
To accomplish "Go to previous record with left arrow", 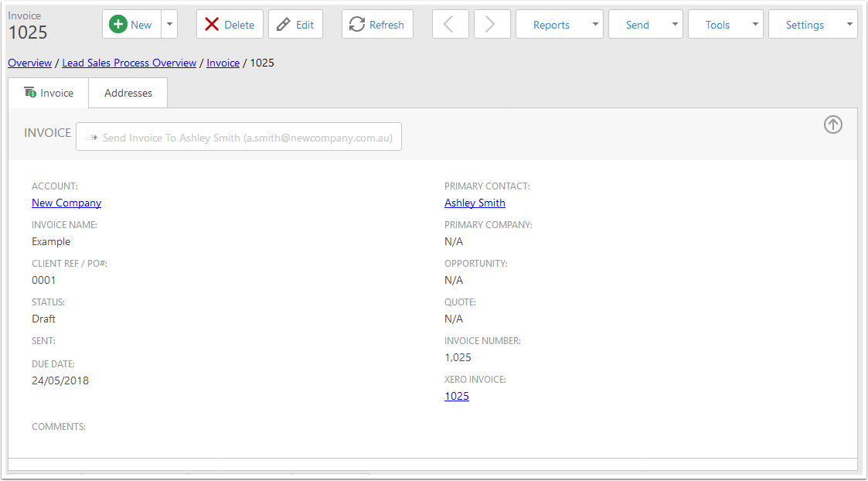I will pos(451,25).
